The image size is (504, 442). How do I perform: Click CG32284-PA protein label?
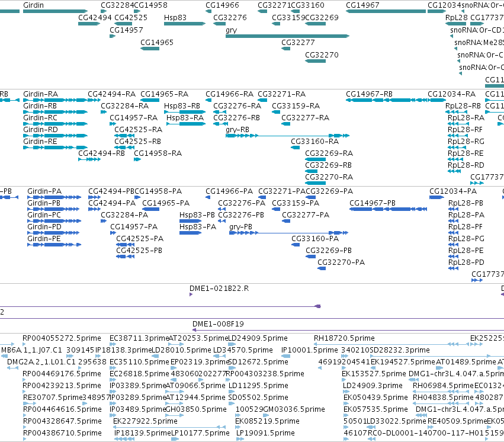(124, 215)
